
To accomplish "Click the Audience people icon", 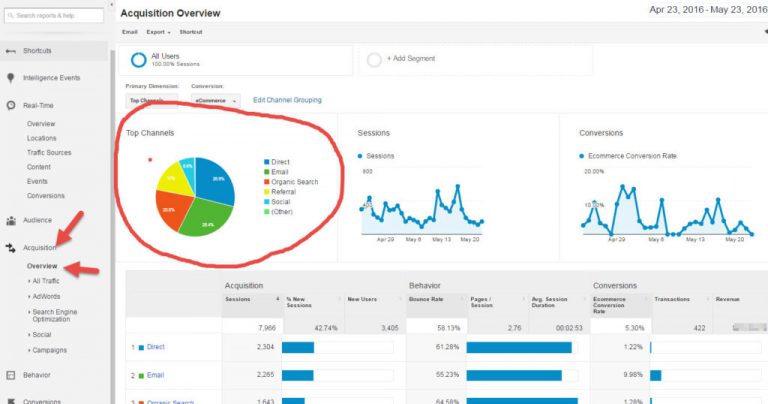I will pos(11,220).
